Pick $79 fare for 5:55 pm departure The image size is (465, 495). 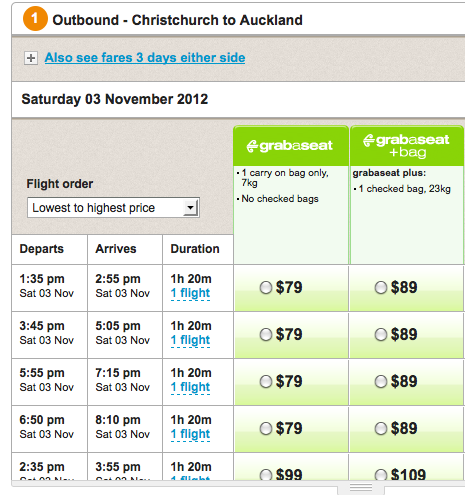(266, 382)
